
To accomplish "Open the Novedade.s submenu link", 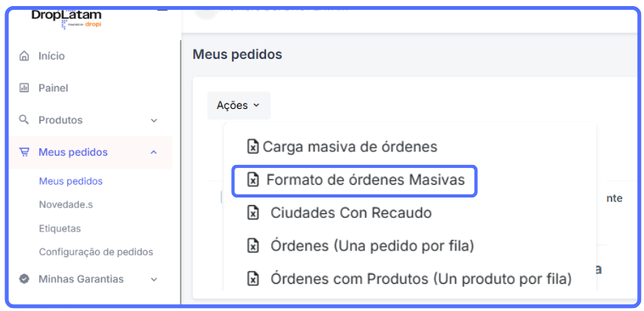I will pyautogui.click(x=65, y=205).
